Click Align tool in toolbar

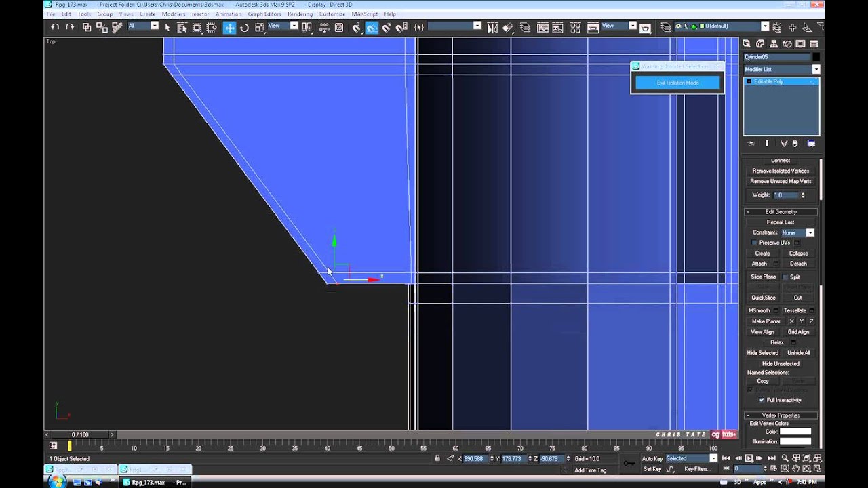(507, 27)
